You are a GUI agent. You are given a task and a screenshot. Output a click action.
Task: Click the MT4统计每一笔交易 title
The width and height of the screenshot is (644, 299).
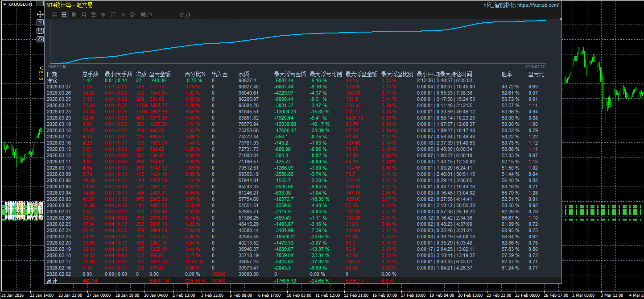click(x=70, y=5)
